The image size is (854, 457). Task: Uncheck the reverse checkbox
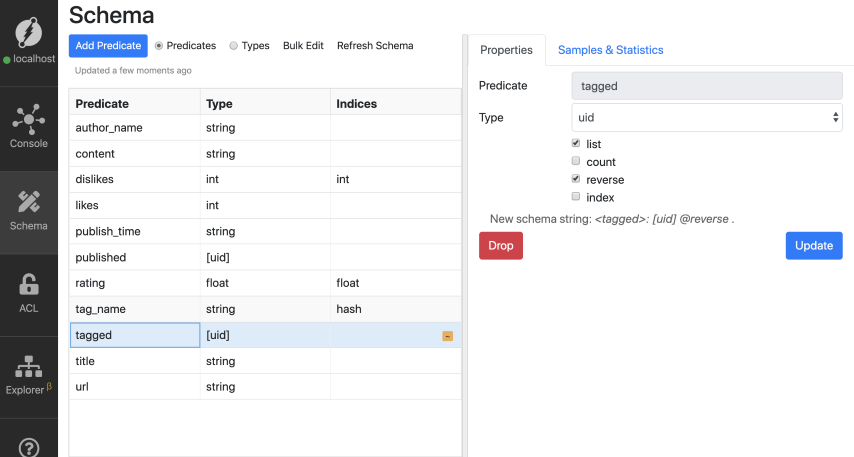point(575,179)
